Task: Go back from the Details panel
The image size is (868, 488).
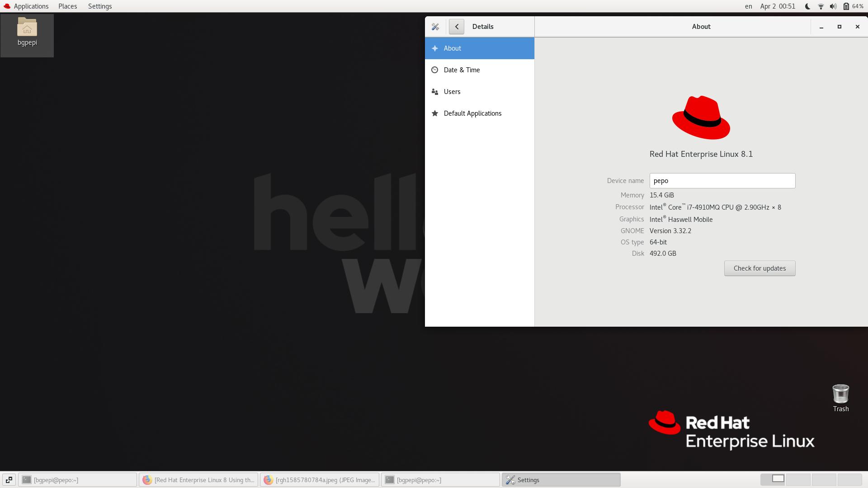Action: click(457, 27)
